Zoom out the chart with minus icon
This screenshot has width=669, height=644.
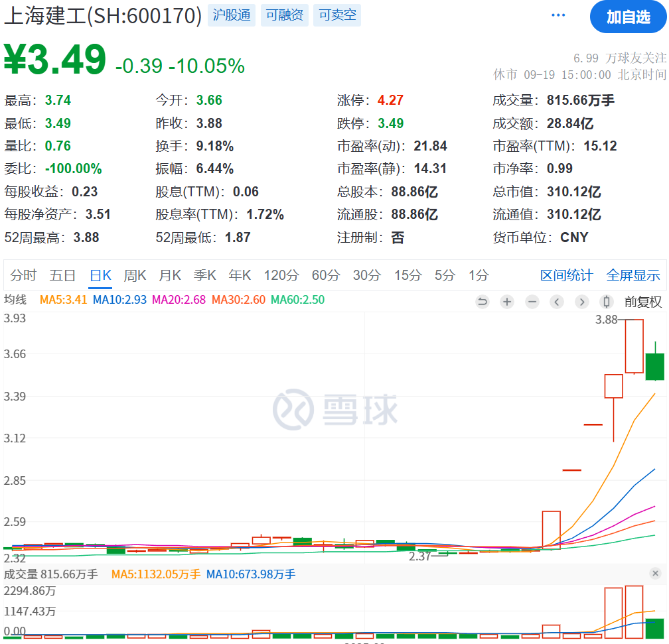pos(532,302)
